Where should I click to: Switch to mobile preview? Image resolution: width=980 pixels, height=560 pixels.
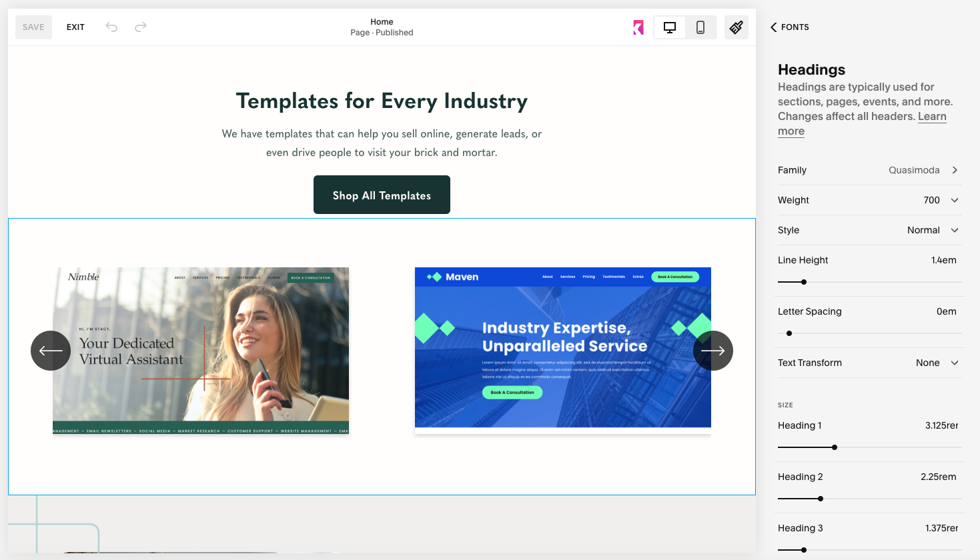(x=700, y=27)
